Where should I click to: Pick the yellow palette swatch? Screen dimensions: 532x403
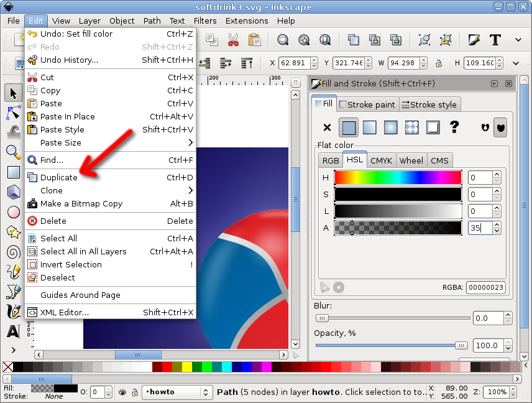pos(187,367)
